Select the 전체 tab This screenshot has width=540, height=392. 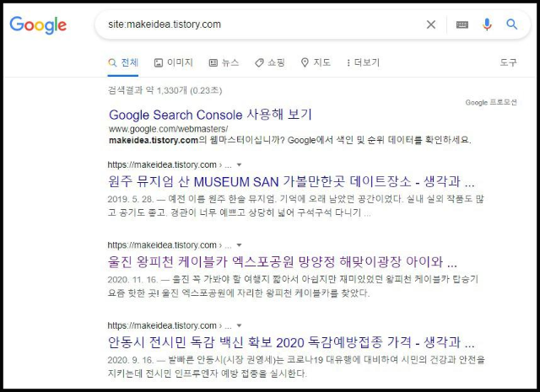(x=123, y=62)
